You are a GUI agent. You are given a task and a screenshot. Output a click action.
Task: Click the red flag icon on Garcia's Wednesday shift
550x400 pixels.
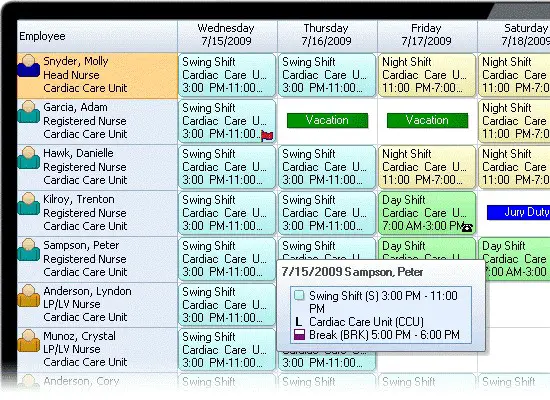[267, 136]
